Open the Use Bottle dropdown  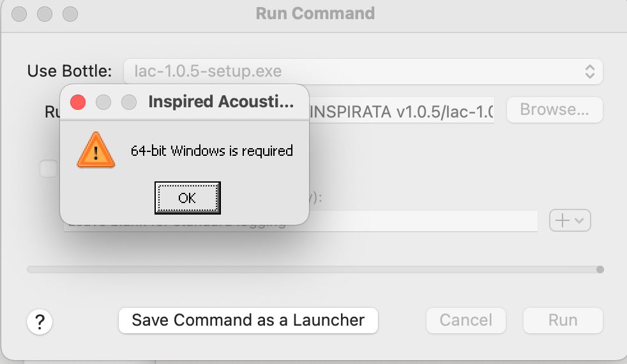tap(363, 72)
